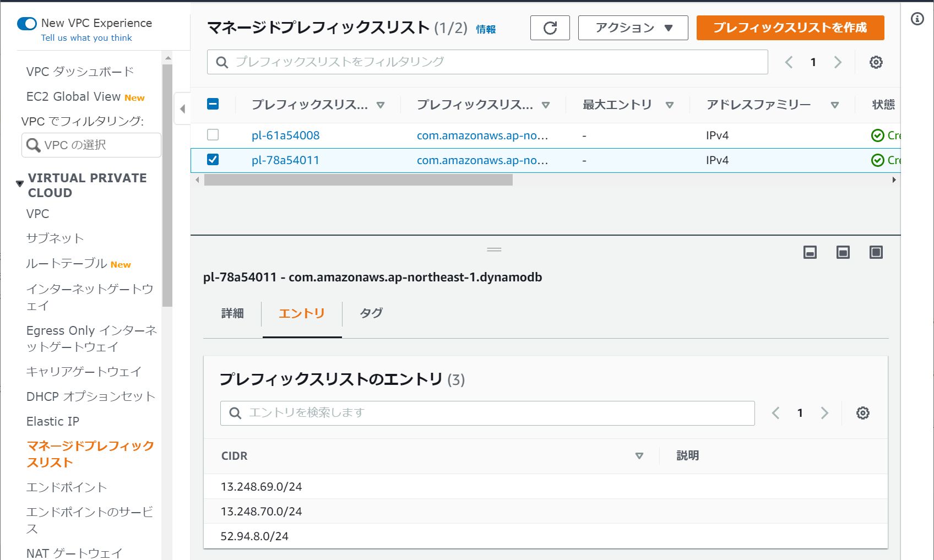
Task: Uncheck the pl-78a54011 row checkbox
Action: click(x=213, y=159)
